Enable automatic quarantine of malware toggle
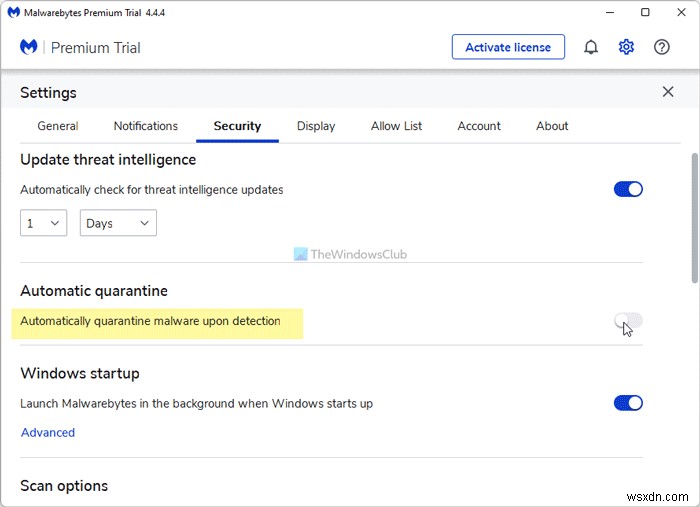Viewport: 700px width, 507px height. [628, 320]
